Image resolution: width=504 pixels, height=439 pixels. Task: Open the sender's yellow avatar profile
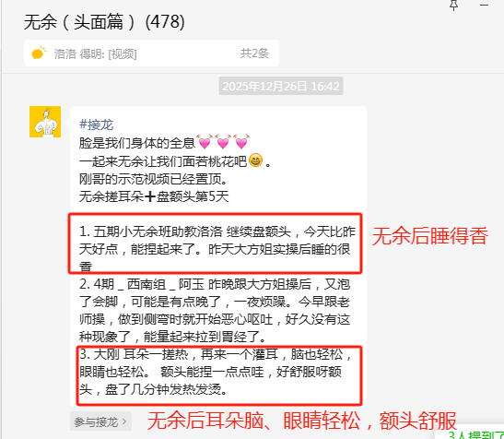[45, 122]
